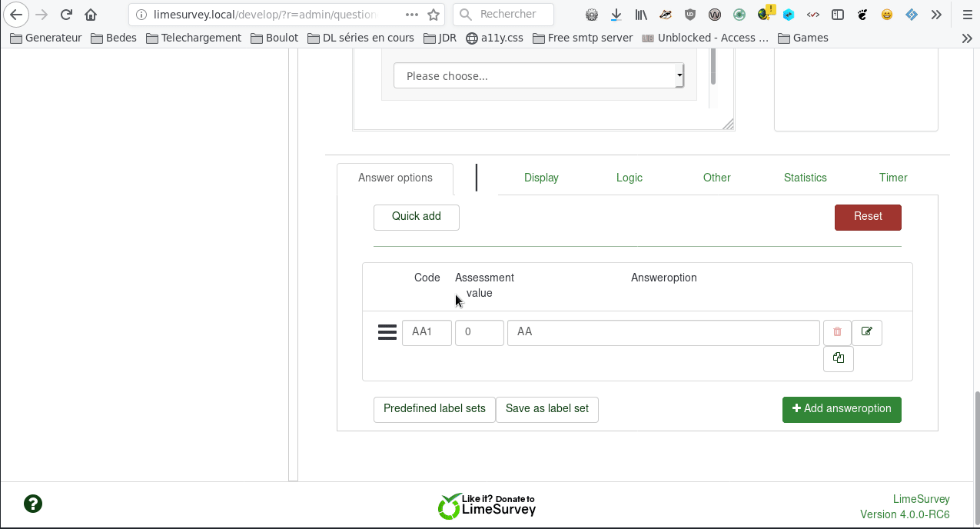Image resolution: width=980 pixels, height=529 pixels.
Task: Expand the bookmarks toolbar overflow chevron
Action: [x=967, y=38]
